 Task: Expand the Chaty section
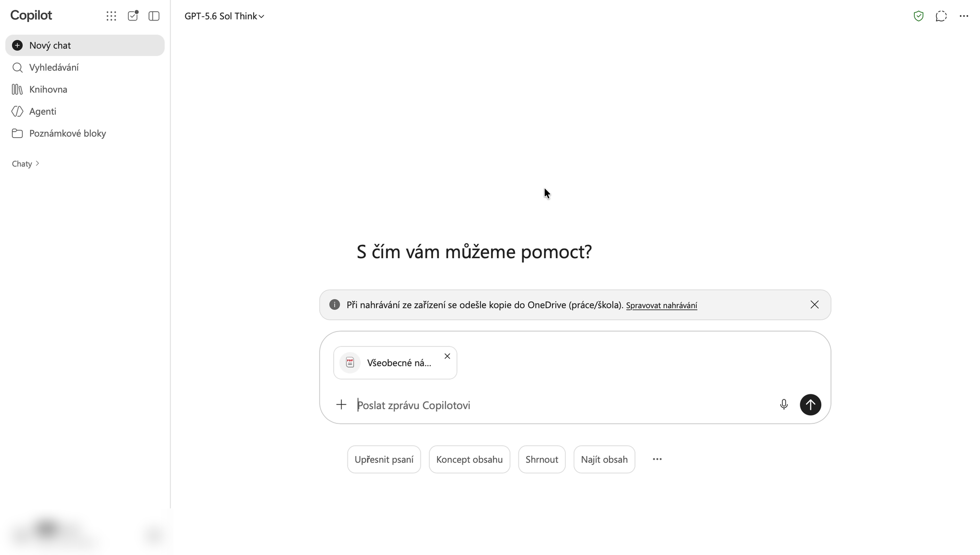click(26, 164)
